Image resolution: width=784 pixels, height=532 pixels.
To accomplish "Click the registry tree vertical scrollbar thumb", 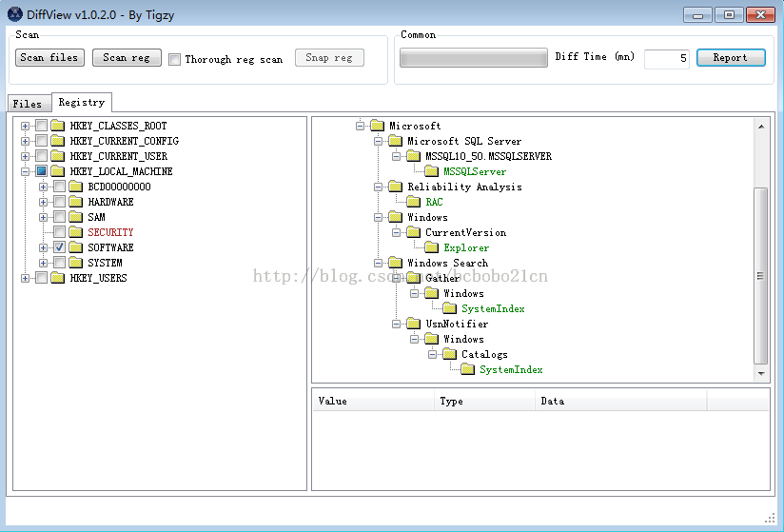I will click(x=760, y=276).
